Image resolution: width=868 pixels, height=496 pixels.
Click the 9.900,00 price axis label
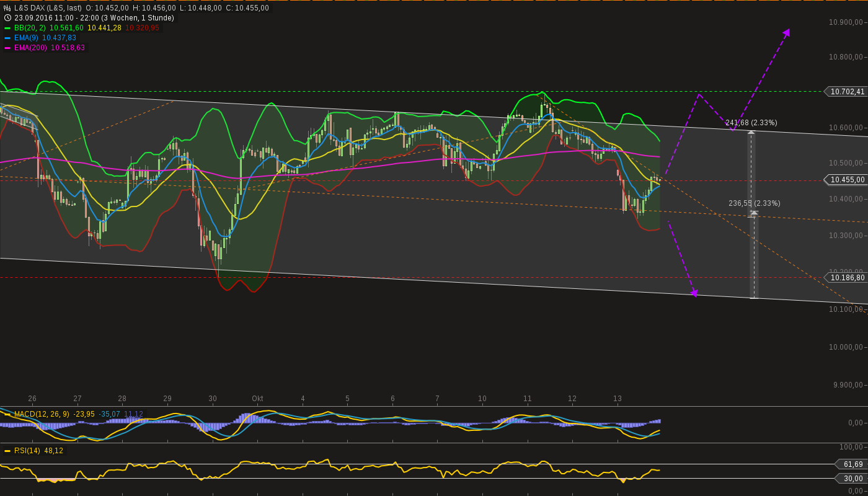(x=848, y=385)
